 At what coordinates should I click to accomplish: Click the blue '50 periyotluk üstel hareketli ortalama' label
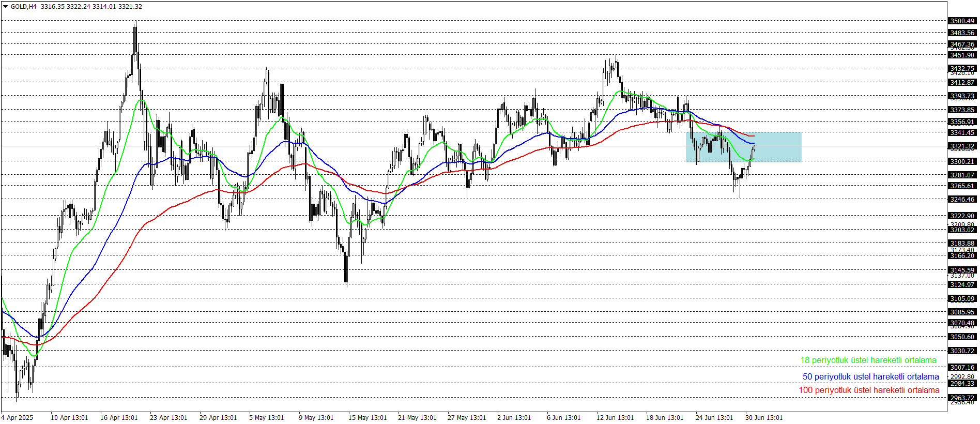click(x=870, y=377)
